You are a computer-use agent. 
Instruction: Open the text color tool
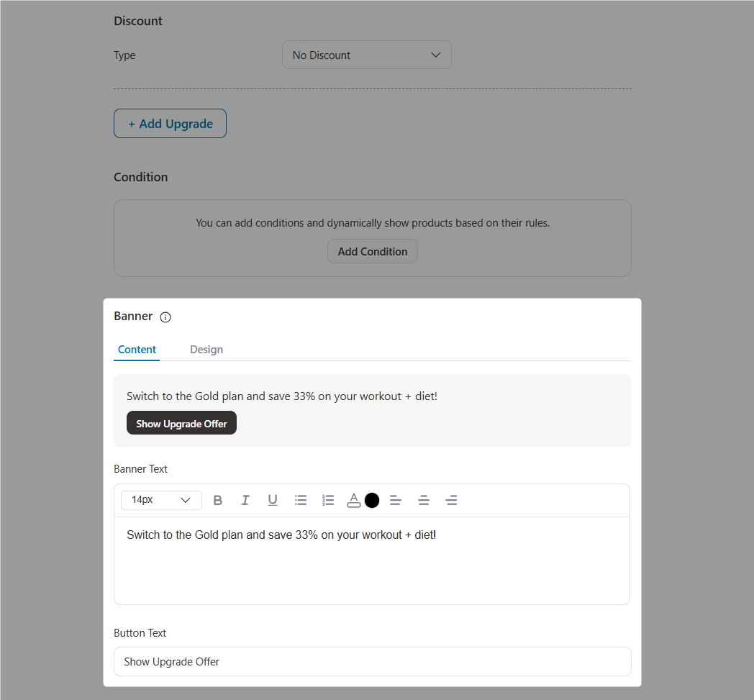(353, 500)
